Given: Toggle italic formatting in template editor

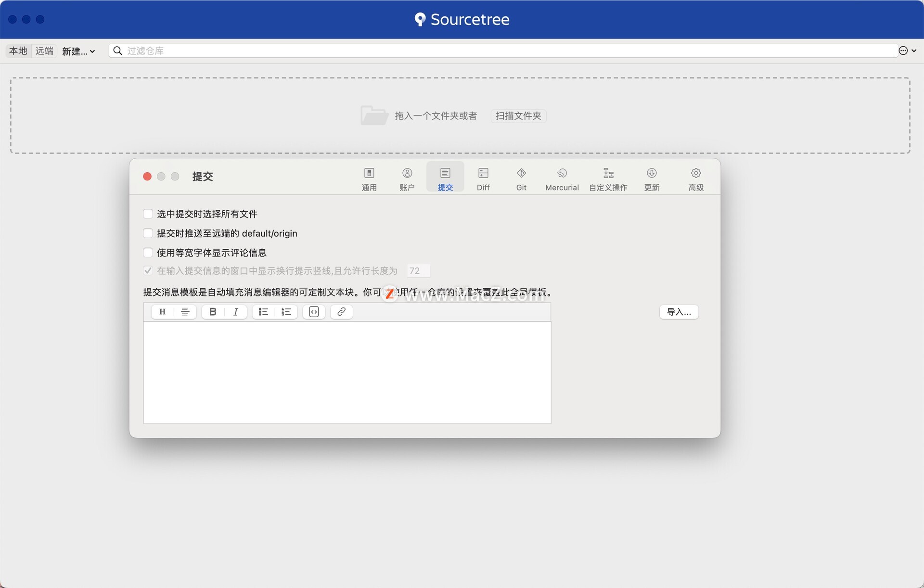Looking at the screenshot, I should coord(236,312).
